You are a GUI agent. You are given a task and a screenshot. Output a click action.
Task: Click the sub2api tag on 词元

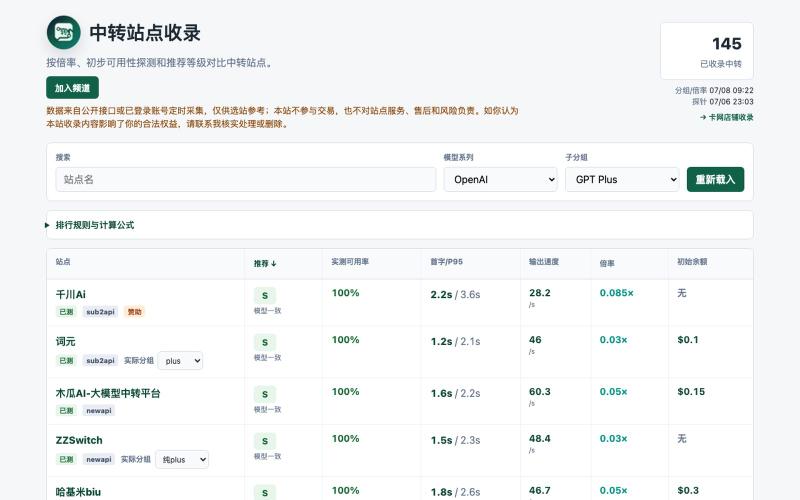[x=101, y=361]
